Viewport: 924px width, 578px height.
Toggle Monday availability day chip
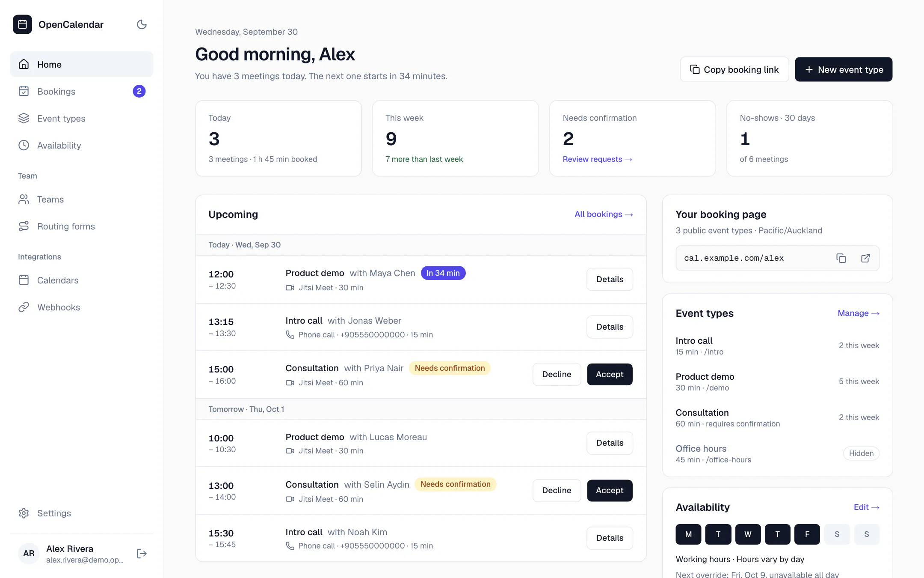click(688, 534)
